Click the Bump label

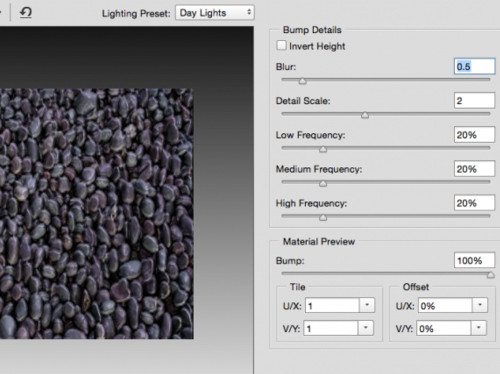point(290,261)
